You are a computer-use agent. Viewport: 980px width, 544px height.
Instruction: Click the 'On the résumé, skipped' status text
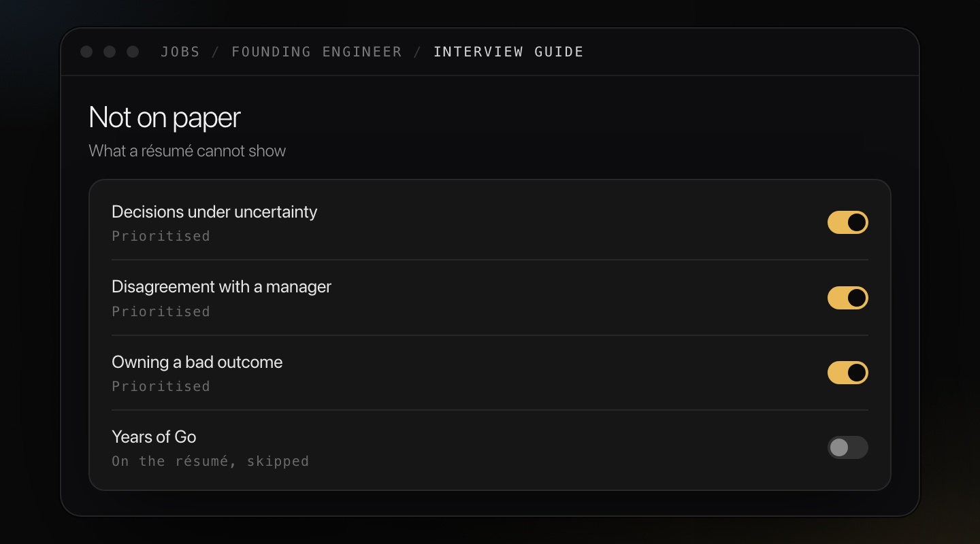point(210,461)
